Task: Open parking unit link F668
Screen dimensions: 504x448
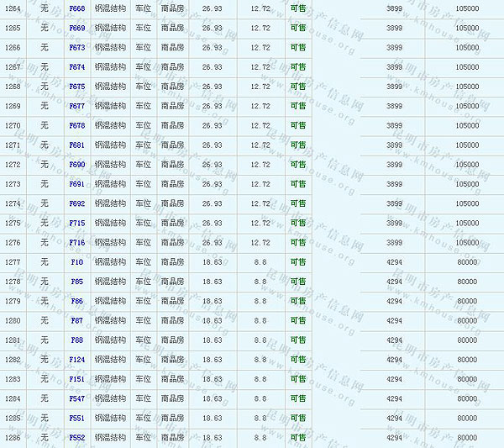Action: pos(76,8)
